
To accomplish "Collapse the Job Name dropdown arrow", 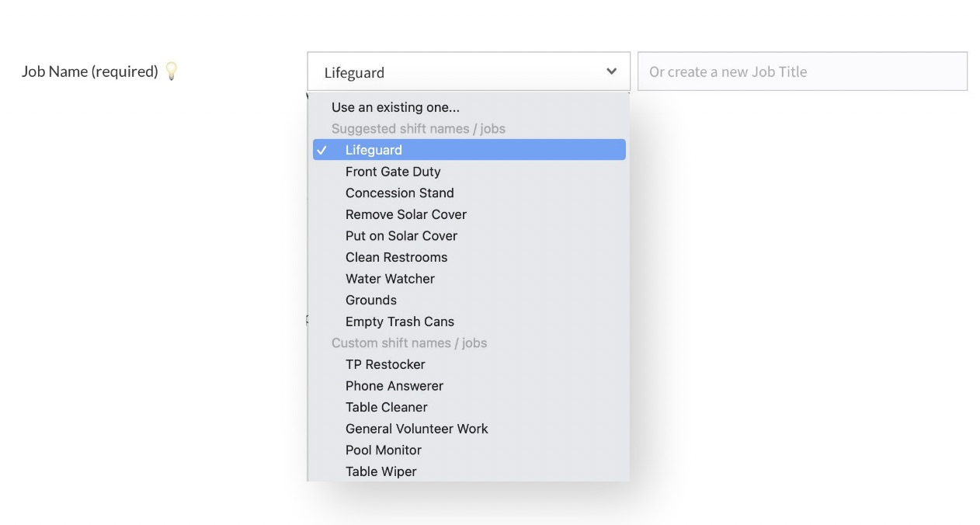I will click(x=612, y=71).
